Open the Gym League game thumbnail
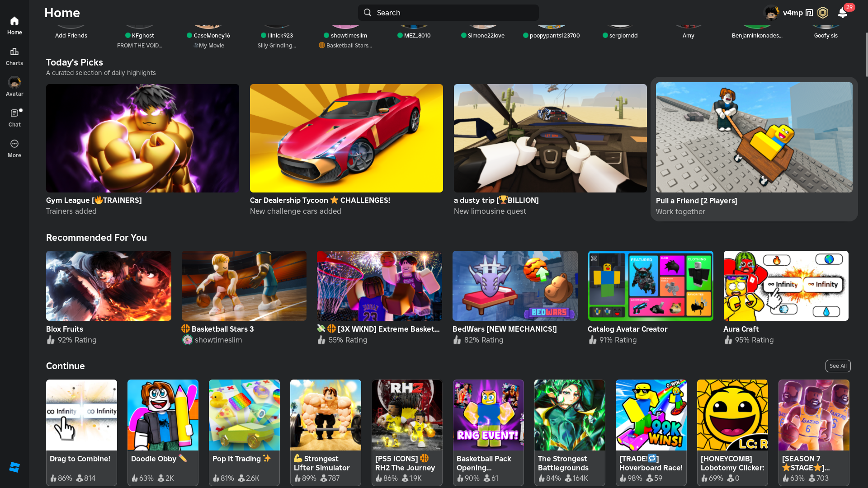The width and height of the screenshot is (868, 488). 142,138
